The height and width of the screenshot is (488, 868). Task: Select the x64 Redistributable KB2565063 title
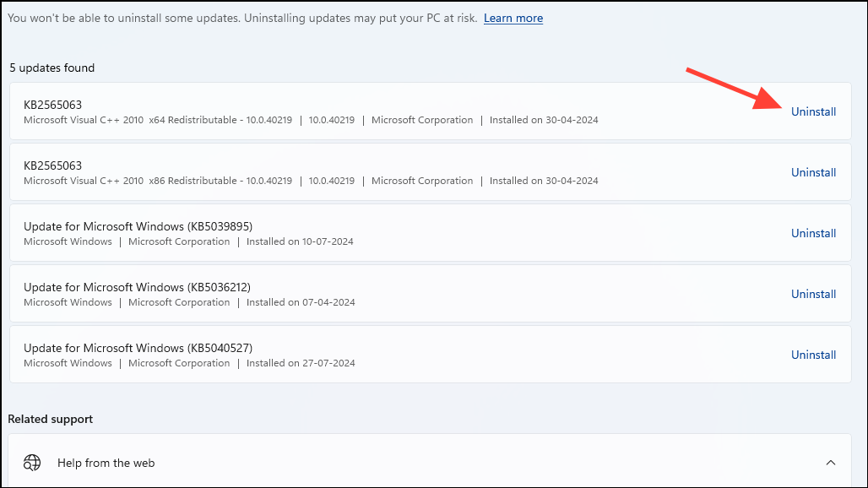tap(52, 106)
